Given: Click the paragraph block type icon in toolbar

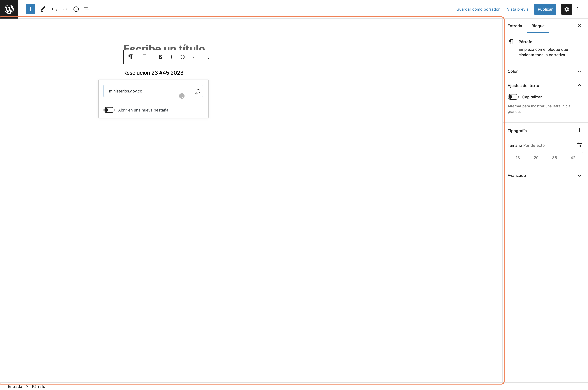Looking at the screenshot, I should click(x=130, y=57).
